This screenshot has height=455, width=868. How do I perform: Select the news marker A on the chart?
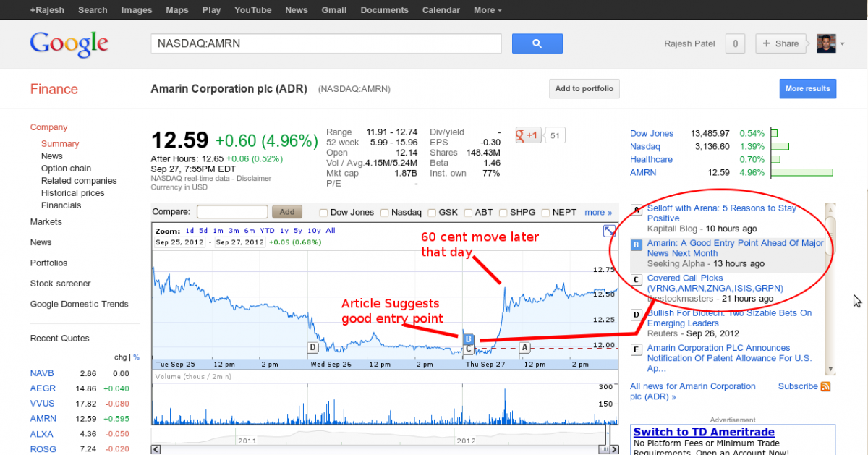(525, 347)
